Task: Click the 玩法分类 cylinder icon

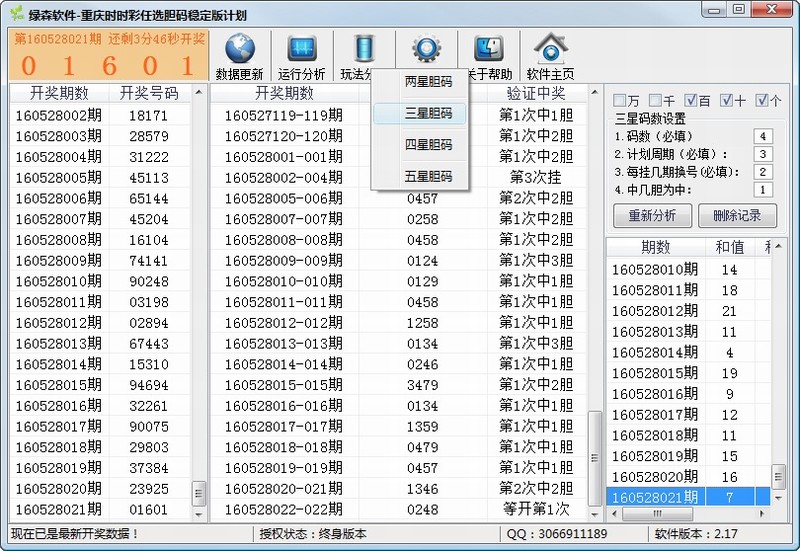Action: pos(361,50)
